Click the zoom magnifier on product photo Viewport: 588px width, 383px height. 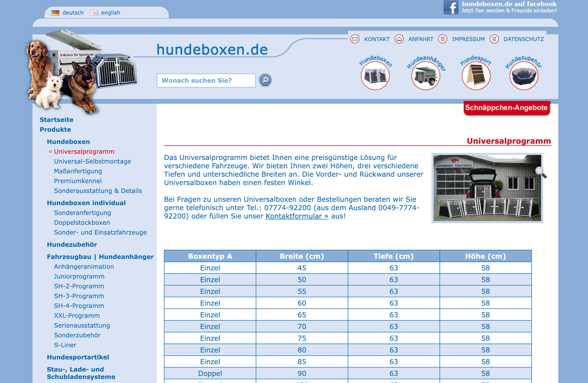coord(540,172)
